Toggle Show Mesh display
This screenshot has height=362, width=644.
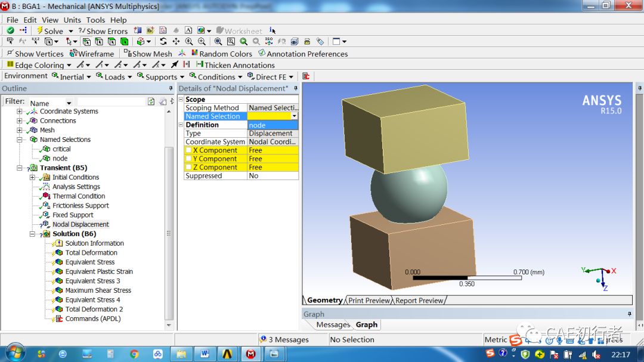(148, 53)
